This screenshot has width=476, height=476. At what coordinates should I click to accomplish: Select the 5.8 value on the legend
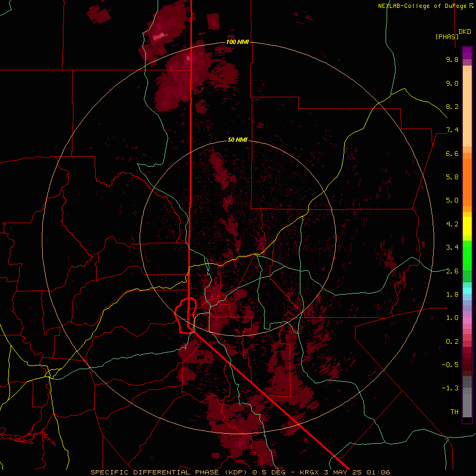click(x=452, y=177)
